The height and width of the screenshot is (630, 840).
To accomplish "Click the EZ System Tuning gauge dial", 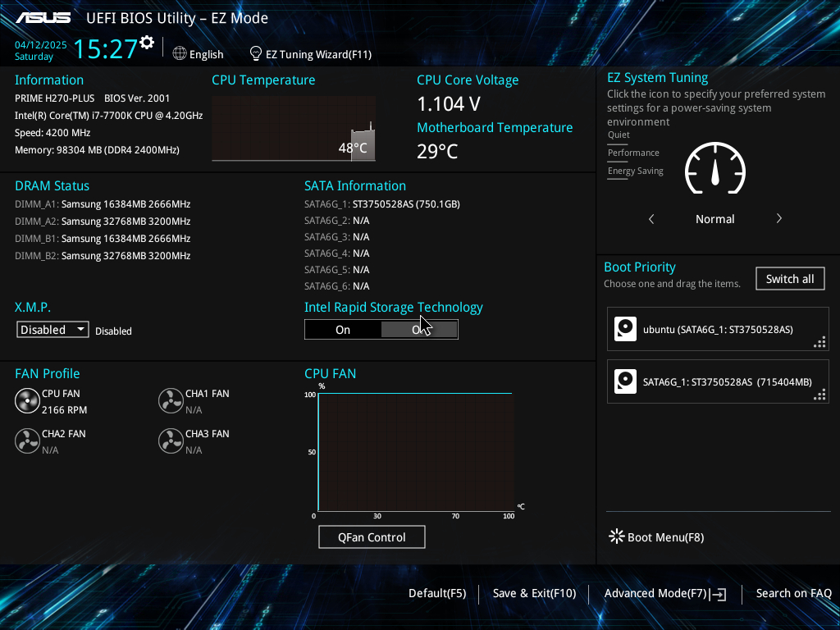I will coord(715,168).
